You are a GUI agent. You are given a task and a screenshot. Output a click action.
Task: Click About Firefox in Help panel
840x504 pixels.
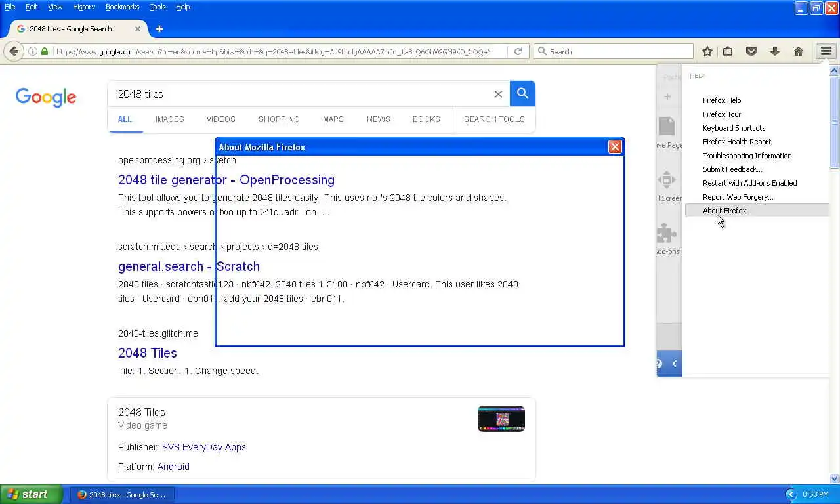tap(757, 211)
